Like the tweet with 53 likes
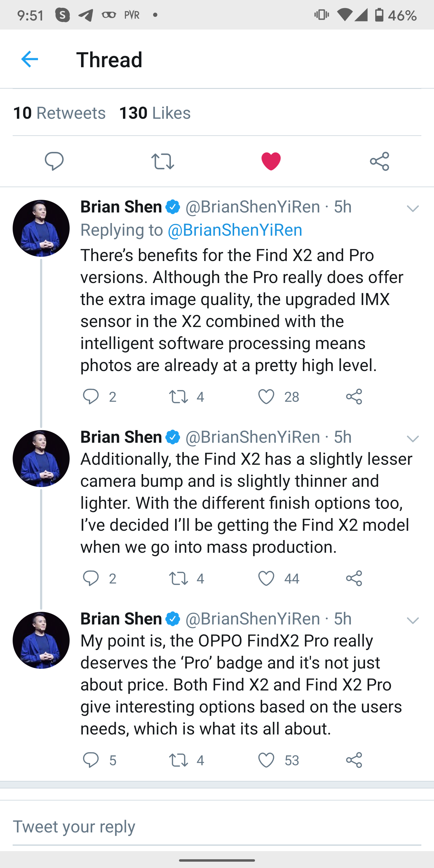The height and width of the screenshot is (868, 434). (x=266, y=760)
